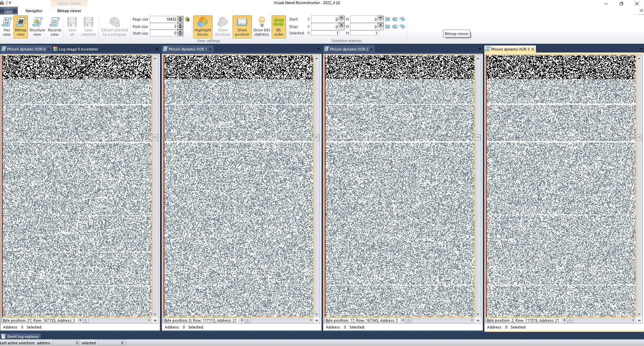Activate Phison dynamic XOR 2 tab
644x346 pixels.
coord(349,49)
